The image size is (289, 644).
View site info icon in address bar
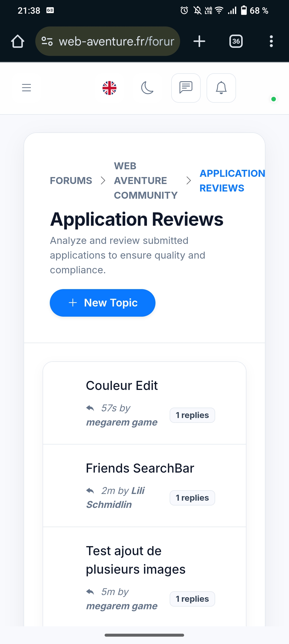47,41
